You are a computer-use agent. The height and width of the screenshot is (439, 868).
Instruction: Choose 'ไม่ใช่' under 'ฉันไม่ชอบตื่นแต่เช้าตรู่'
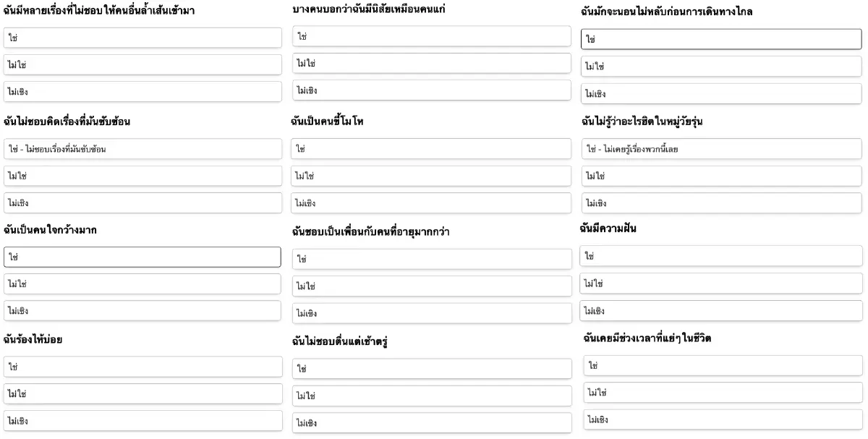[431, 396]
